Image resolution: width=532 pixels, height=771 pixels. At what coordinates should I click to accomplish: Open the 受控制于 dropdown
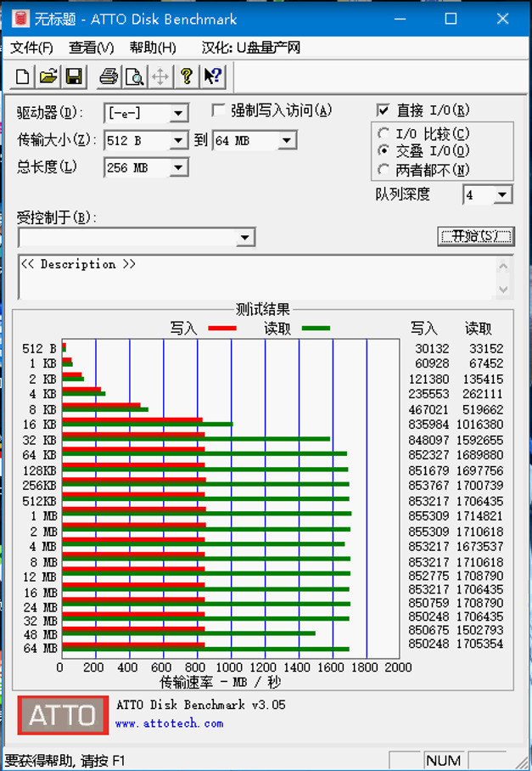click(244, 238)
